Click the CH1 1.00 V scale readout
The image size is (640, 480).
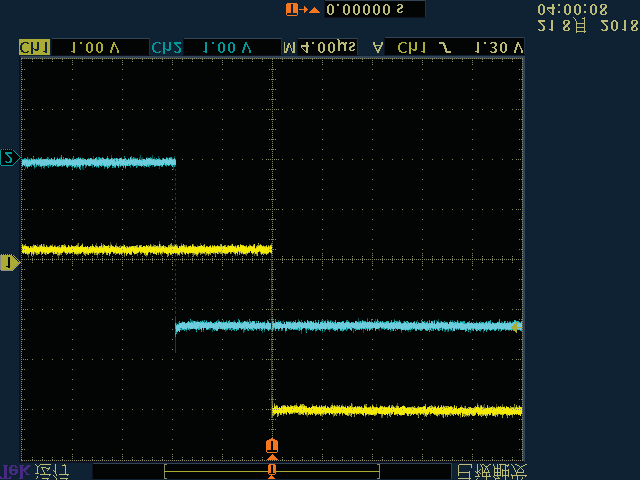click(97, 47)
